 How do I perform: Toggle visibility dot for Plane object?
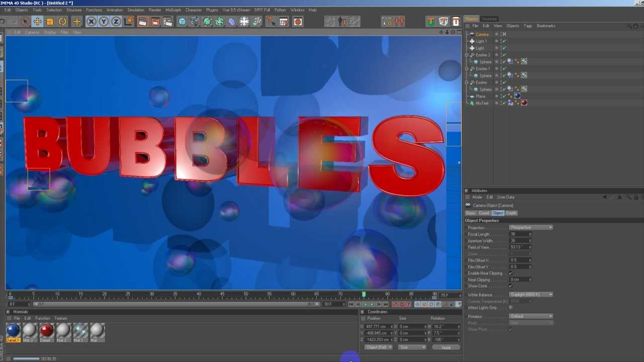click(x=497, y=96)
